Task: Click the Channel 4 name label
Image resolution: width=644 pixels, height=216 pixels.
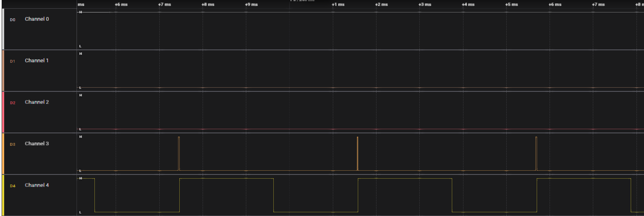Action: tap(37, 185)
